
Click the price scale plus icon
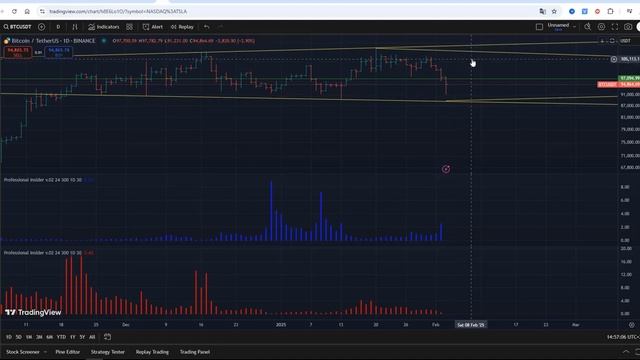click(x=602, y=41)
